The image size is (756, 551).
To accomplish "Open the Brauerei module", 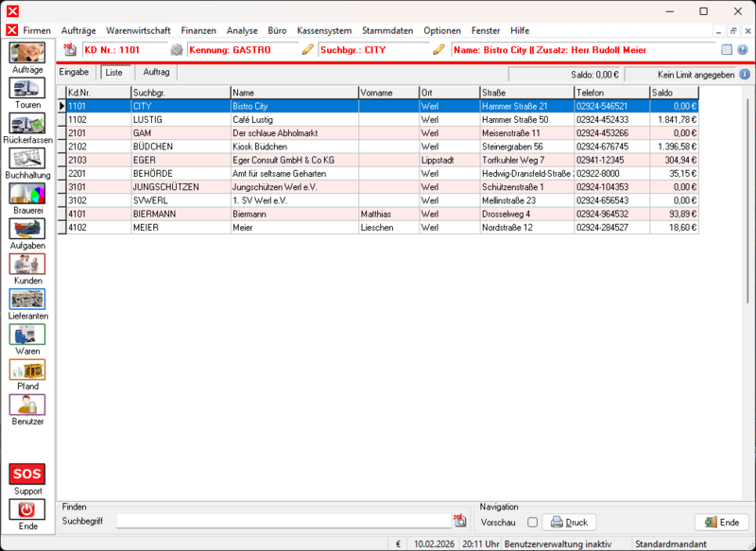I will 26,195.
